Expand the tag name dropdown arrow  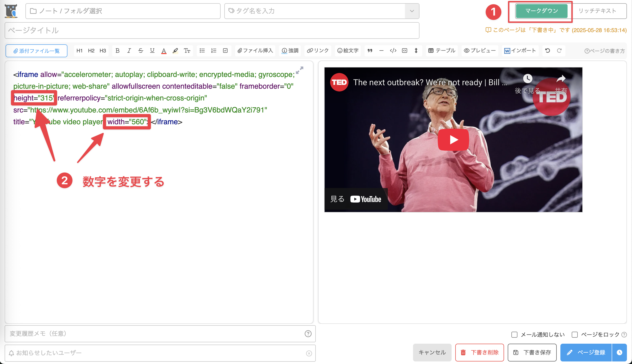(412, 11)
